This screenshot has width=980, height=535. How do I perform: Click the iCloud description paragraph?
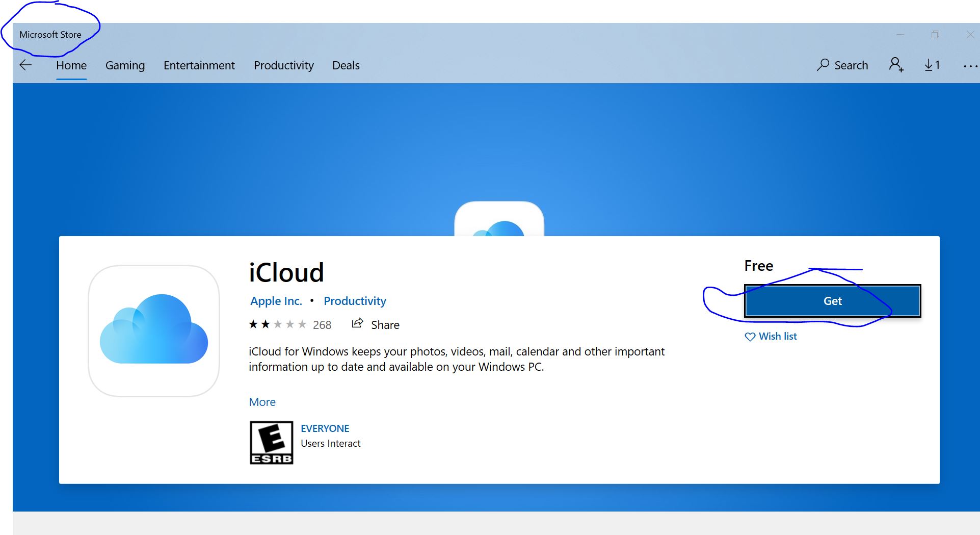[x=457, y=359]
